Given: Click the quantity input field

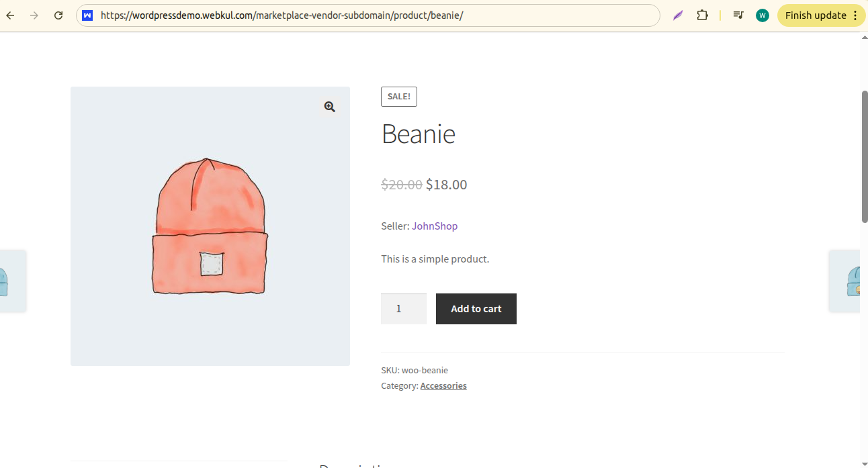Looking at the screenshot, I should [x=403, y=308].
